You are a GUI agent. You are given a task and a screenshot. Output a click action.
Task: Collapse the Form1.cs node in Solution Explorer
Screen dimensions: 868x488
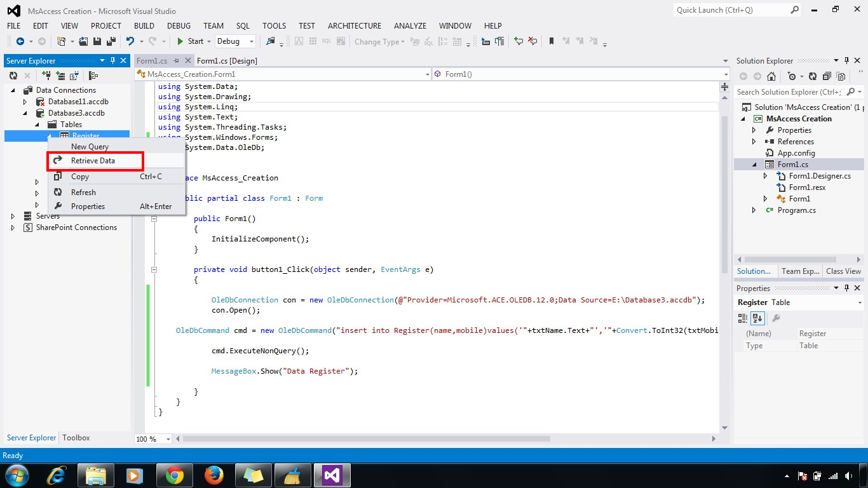click(x=754, y=165)
